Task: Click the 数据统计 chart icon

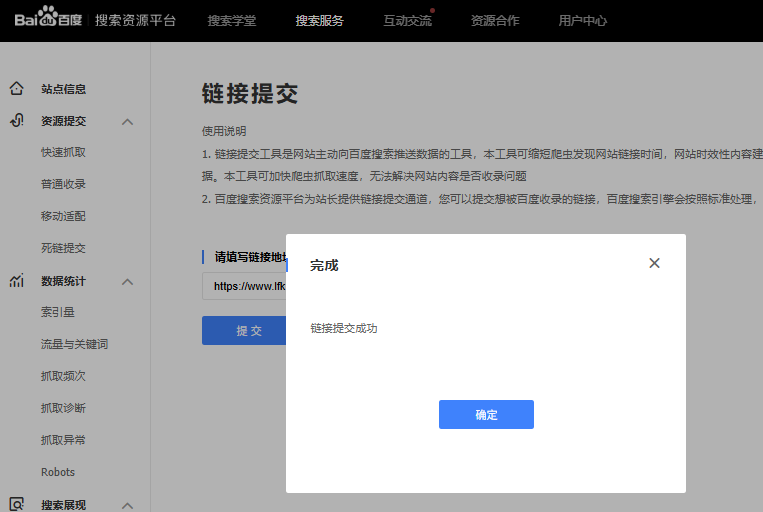Action: tap(17, 281)
